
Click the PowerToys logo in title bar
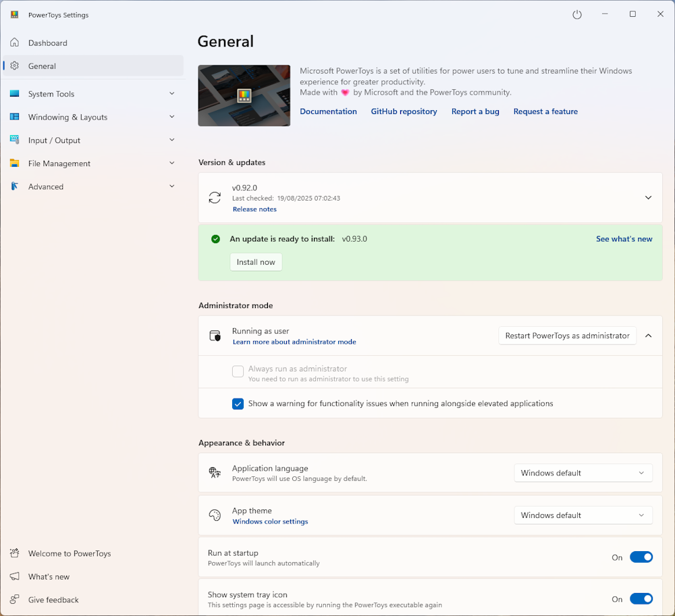click(15, 15)
